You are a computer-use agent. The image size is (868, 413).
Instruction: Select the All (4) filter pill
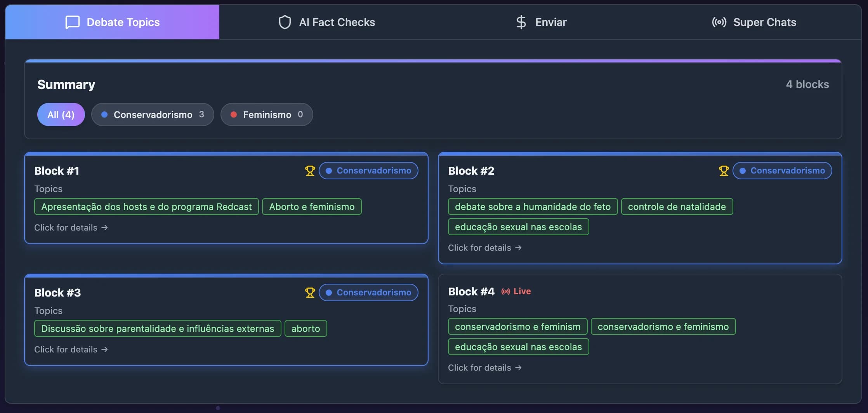pos(61,114)
